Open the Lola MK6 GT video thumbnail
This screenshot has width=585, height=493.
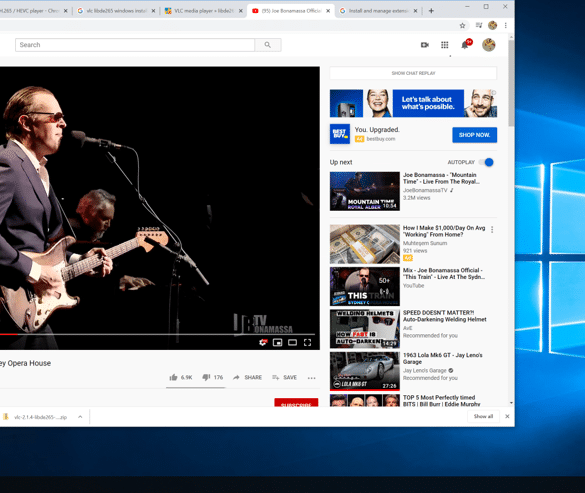[365, 371]
